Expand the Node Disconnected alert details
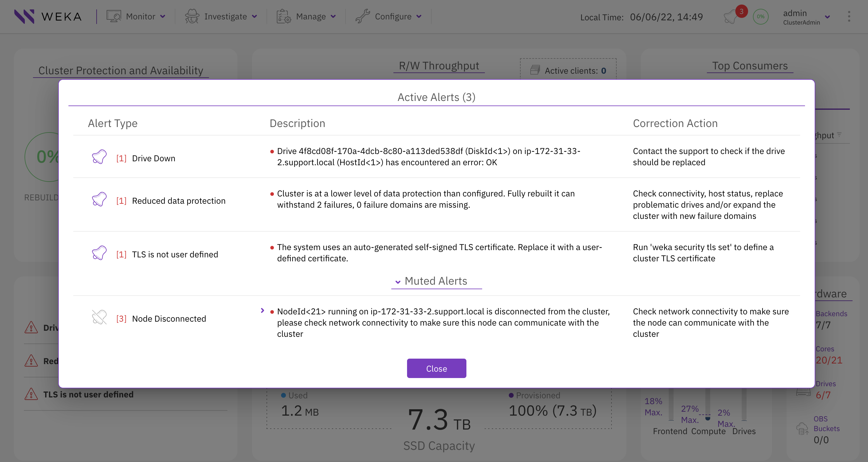The height and width of the screenshot is (462, 868). pos(263,311)
